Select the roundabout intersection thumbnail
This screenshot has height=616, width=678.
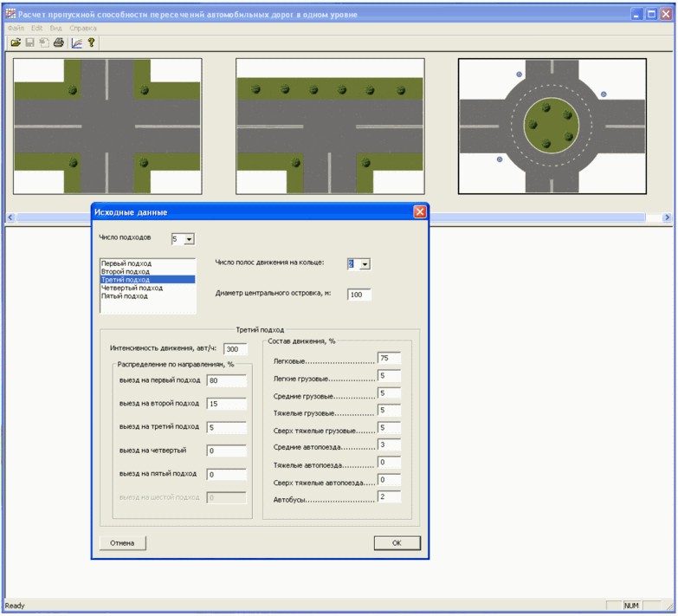click(552, 126)
